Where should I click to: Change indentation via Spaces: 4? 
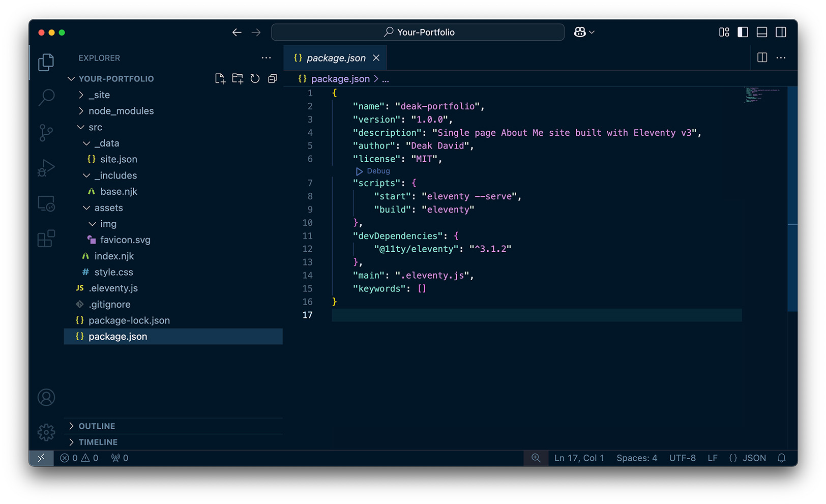(x=637, y=458)
